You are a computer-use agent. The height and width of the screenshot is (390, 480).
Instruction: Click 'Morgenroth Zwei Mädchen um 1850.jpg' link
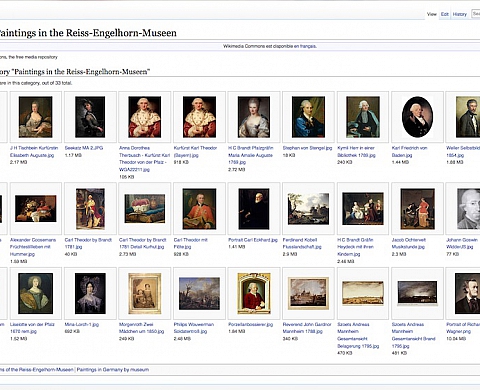[x=142, y=328]
